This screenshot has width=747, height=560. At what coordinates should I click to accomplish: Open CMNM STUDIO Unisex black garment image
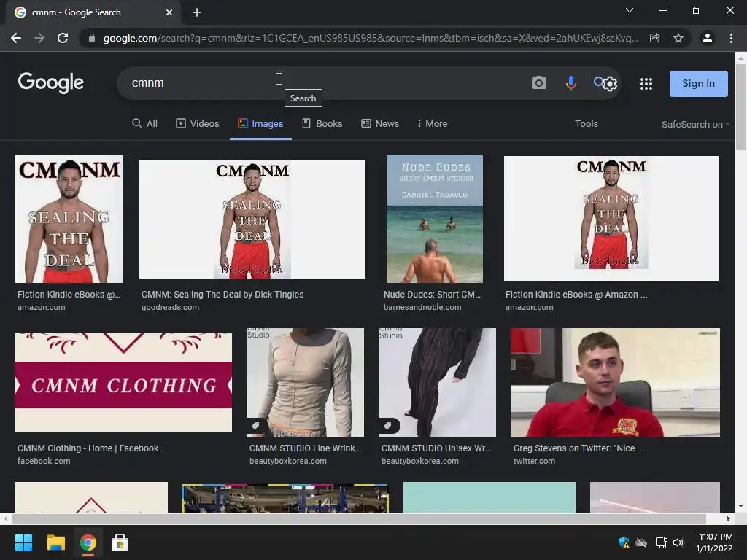[437, 382]
